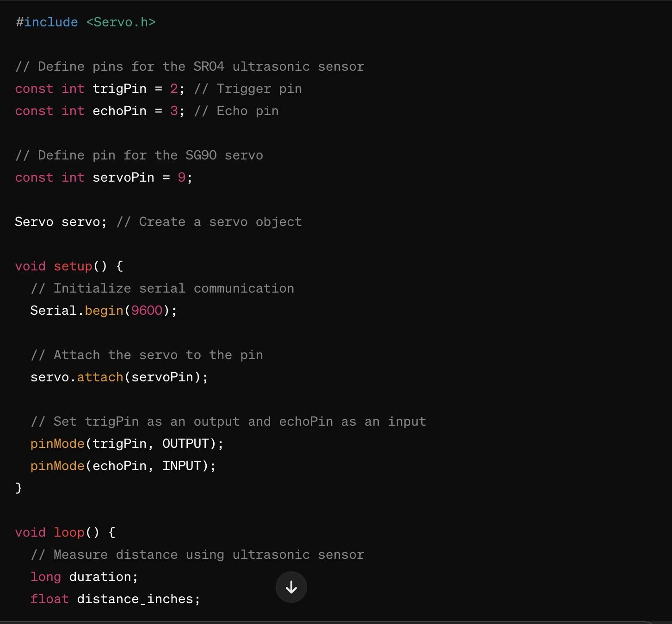Click the 'const int servoPin = 9;' line
Screen dimensions: 672x624
click(104, 177)
